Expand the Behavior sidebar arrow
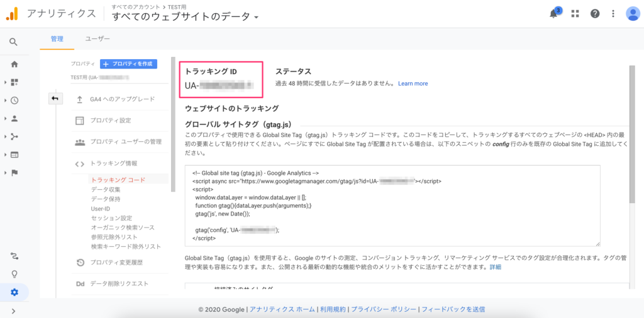Screen dimensions: 644x318 (6, 155)
